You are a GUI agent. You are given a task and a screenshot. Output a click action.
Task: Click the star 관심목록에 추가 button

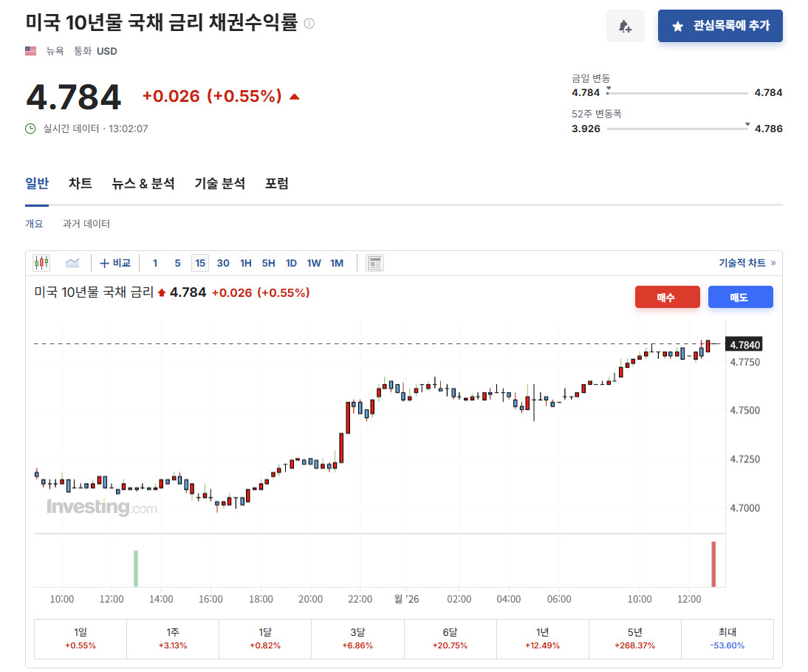pos(720,26)
